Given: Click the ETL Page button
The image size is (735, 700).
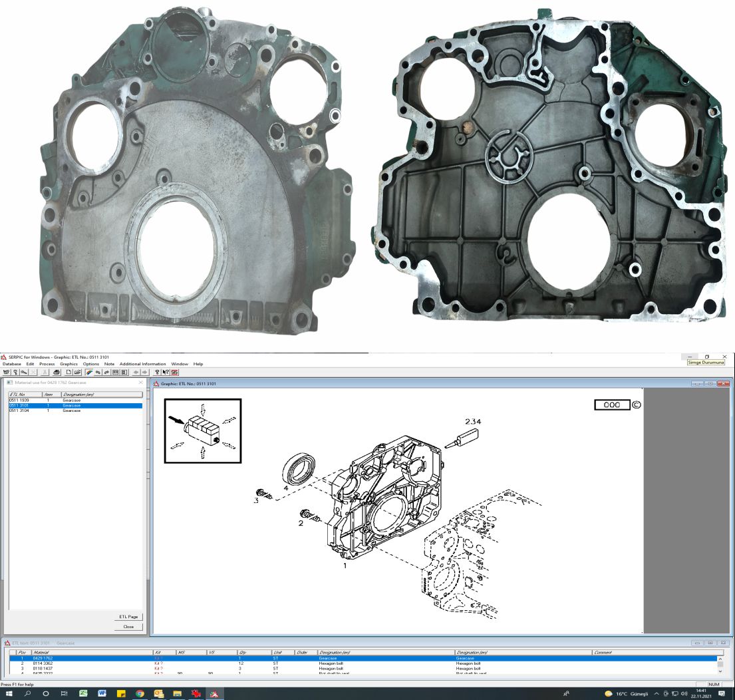Looking at the screenshot, I should click(x=128, y=617).
